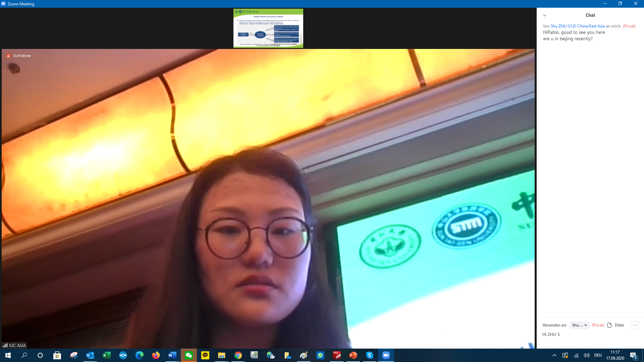Click IUC ASIA signal strength icon

pos(5,345)
